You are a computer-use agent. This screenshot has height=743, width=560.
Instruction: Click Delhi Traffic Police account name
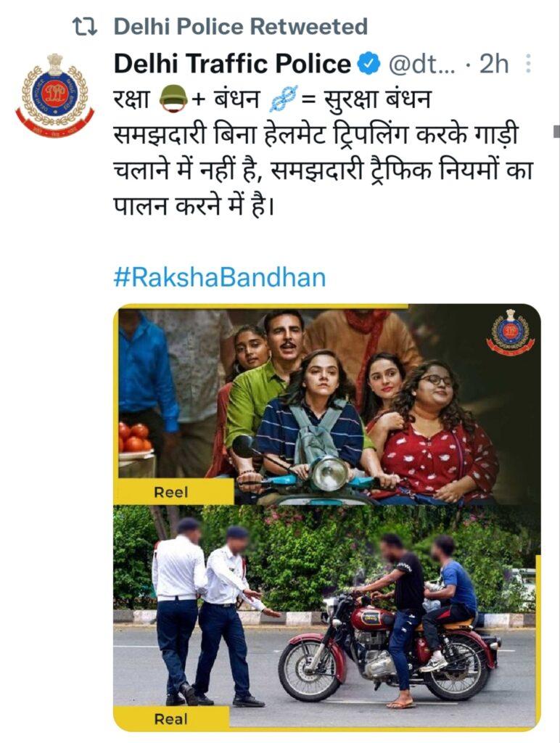point(232,64)
